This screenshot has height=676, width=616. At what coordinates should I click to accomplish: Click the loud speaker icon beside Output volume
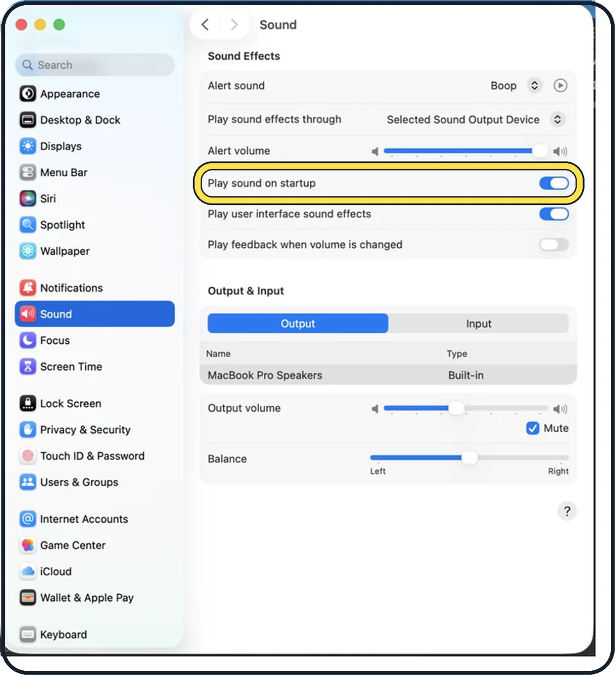560,409
